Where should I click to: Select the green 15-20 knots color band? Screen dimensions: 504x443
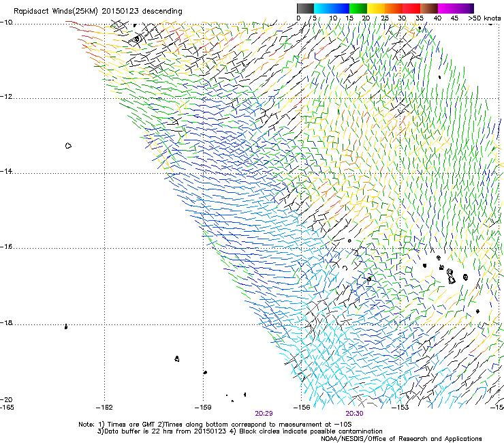(x=358, y=8)
